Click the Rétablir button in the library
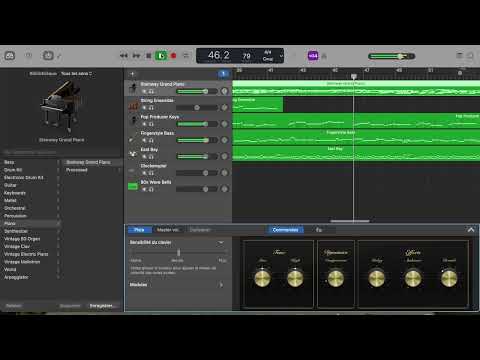 [x=14, y=306]
